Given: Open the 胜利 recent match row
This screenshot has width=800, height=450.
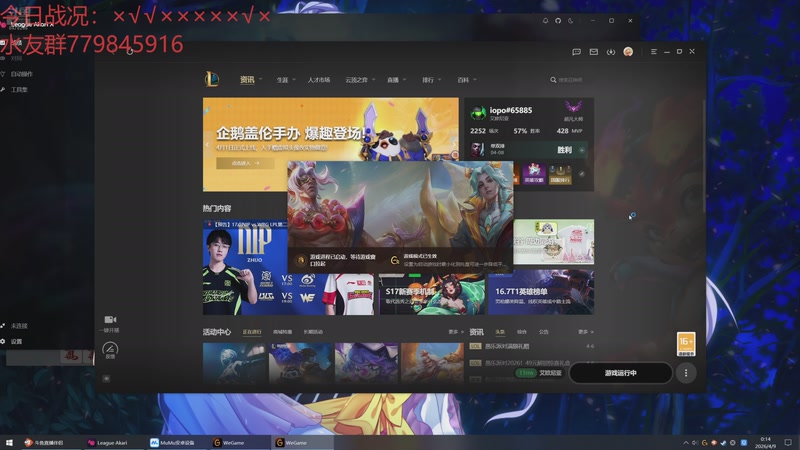Looking at the screenshot, I should 527,149.
